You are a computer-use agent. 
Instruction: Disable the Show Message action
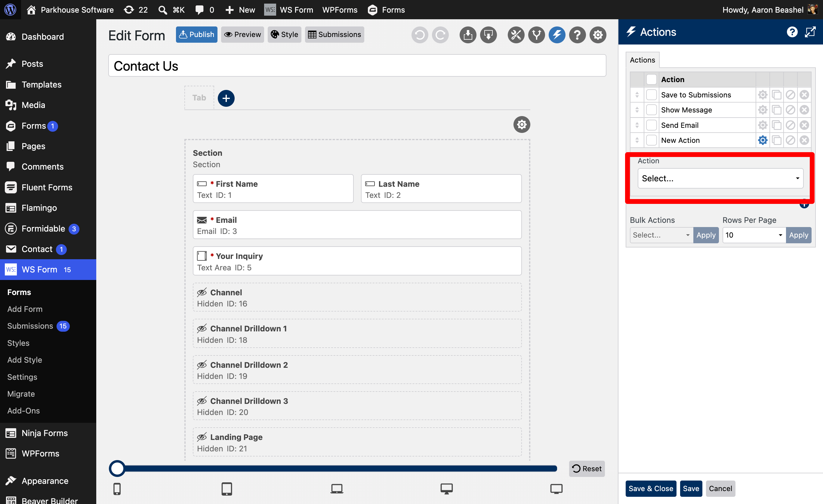790,110
